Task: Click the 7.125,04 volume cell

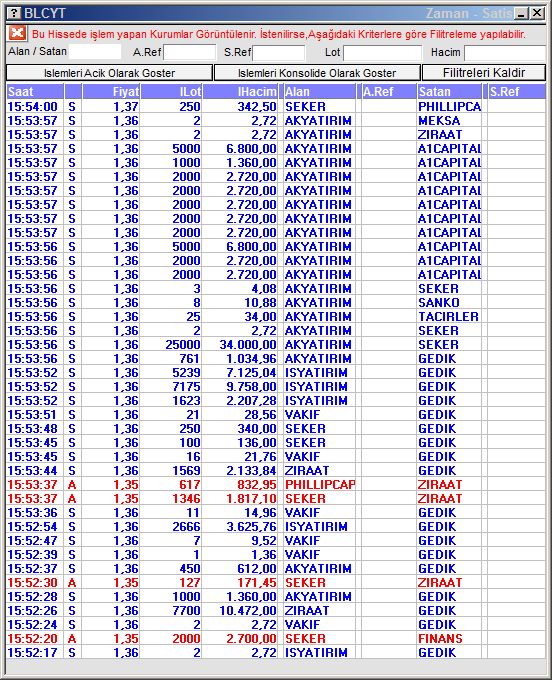Action: pyautogui.click(x=240, y=373)
